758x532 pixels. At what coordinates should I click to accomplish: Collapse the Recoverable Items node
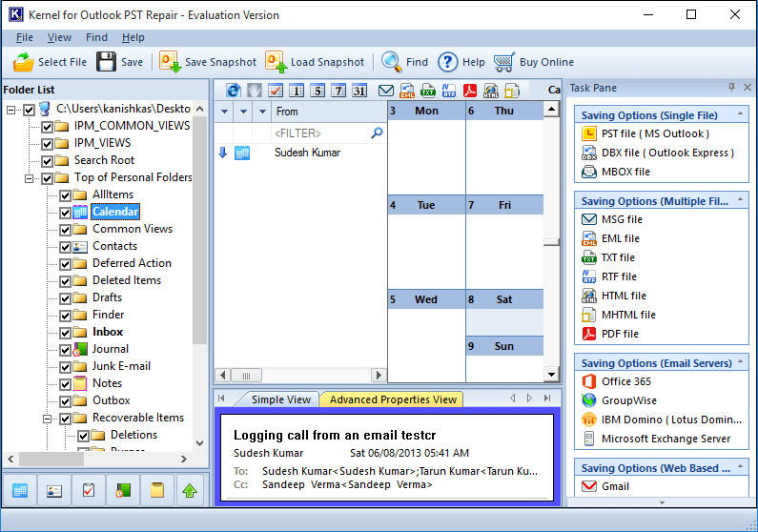48,419
